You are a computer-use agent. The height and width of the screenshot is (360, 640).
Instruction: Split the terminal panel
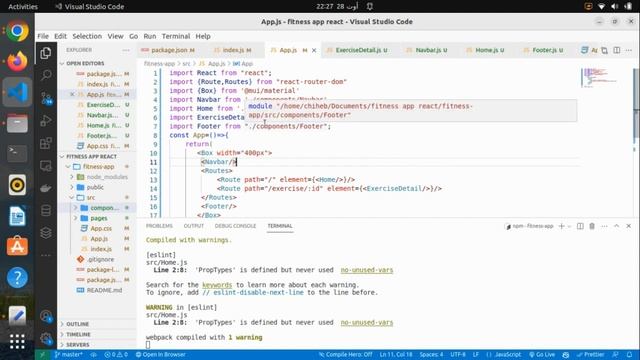(580, 226)
